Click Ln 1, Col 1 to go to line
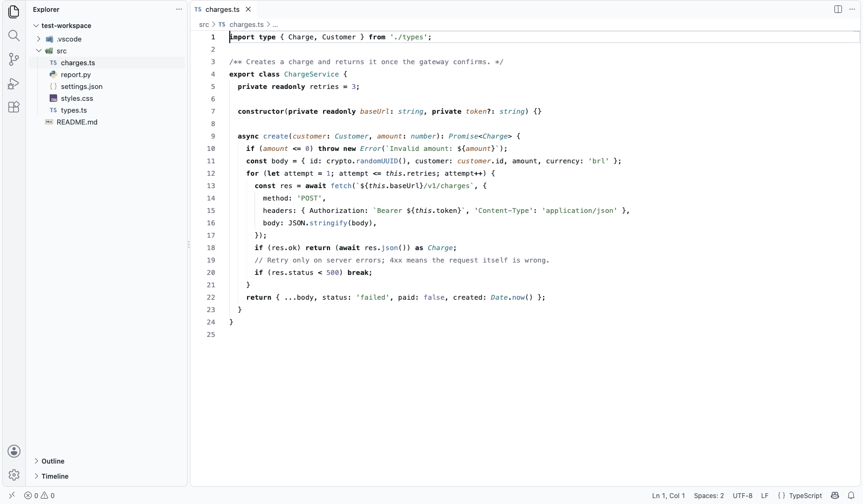The image size is (863, 504). point(668,495)
